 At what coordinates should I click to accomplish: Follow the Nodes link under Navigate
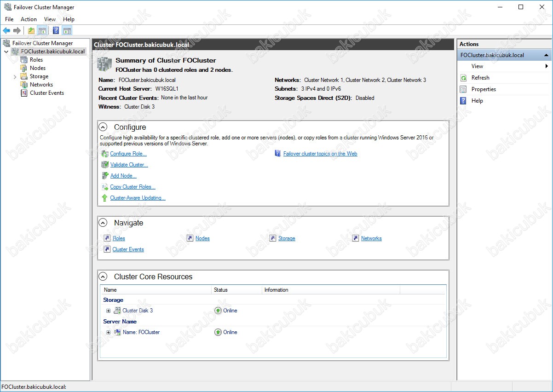[202, 238]
